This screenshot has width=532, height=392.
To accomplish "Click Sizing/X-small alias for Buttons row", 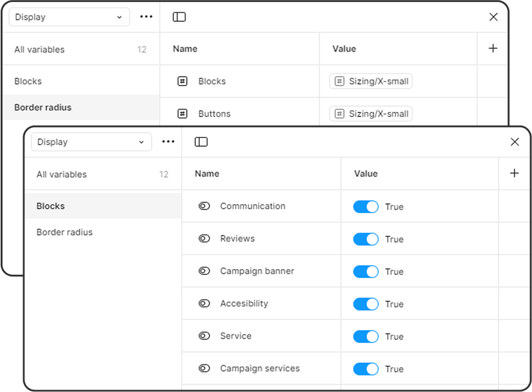I will [371, 113].
